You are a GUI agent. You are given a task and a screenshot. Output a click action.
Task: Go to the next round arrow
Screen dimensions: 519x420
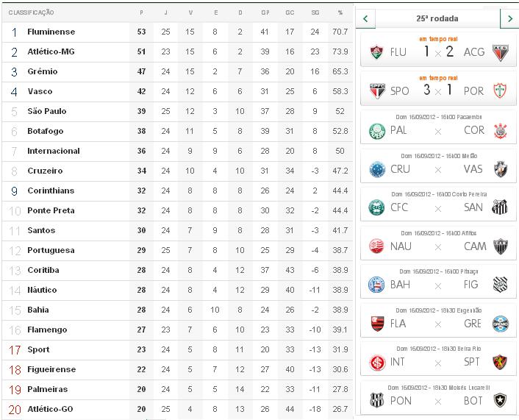[x=509, y=18]
